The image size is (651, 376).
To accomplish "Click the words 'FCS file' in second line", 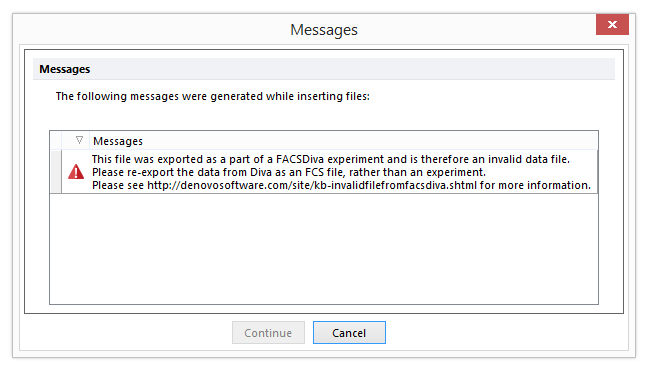I will click(325, 172).
